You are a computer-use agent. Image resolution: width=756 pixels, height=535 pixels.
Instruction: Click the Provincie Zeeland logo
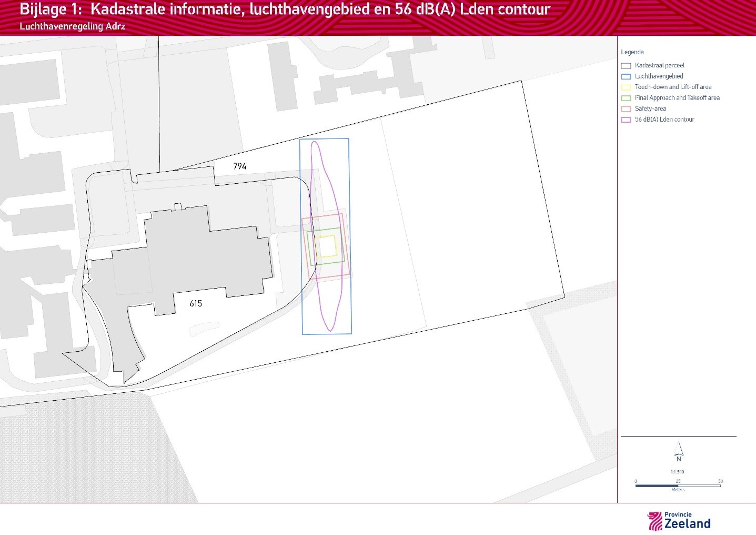click(679, 521)
